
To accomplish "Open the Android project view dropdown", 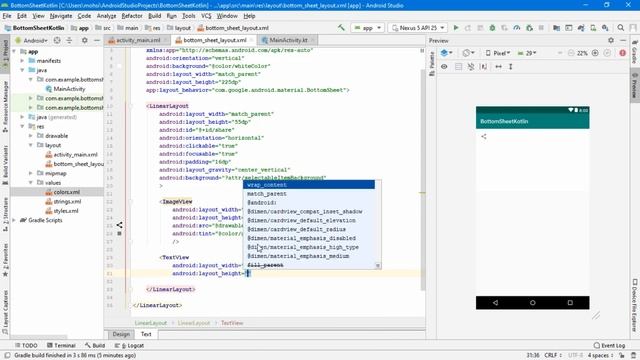I will click(x=31, y=40).
